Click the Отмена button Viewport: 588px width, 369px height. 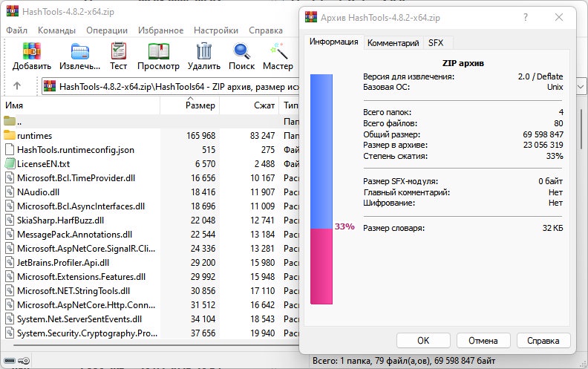pos(483,341)
